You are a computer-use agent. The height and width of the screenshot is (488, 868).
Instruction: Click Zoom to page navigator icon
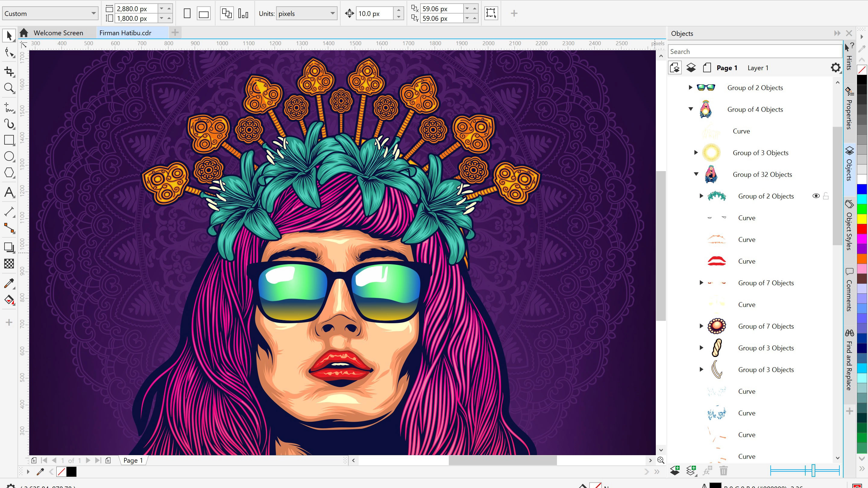(x=661, y=460)
